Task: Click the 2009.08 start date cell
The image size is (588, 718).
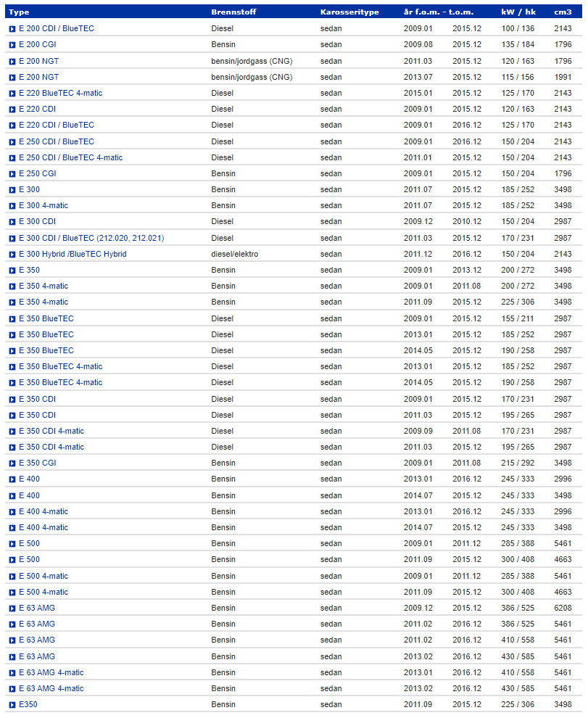Action: click(x=418, y=44)
